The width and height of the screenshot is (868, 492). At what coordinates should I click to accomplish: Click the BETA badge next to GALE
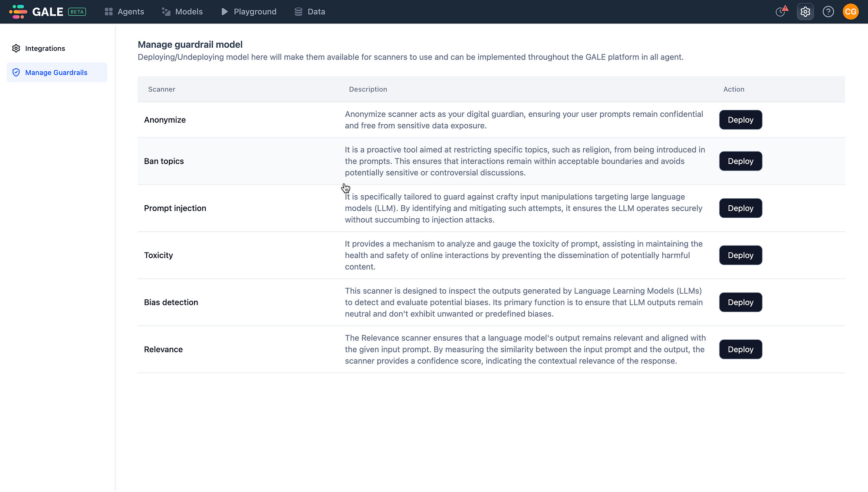click(76, 12)
